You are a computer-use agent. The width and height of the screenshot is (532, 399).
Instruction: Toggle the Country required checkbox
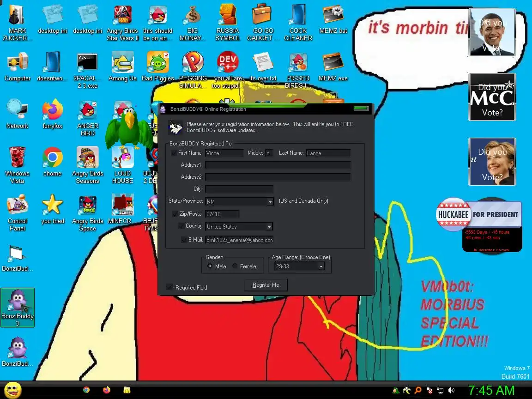point(181,226)
